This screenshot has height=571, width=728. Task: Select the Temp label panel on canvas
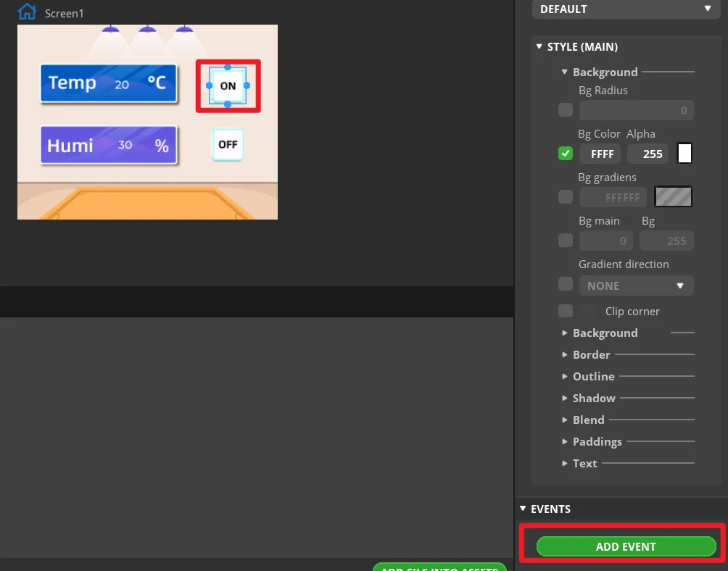click(x=109, y=83)
